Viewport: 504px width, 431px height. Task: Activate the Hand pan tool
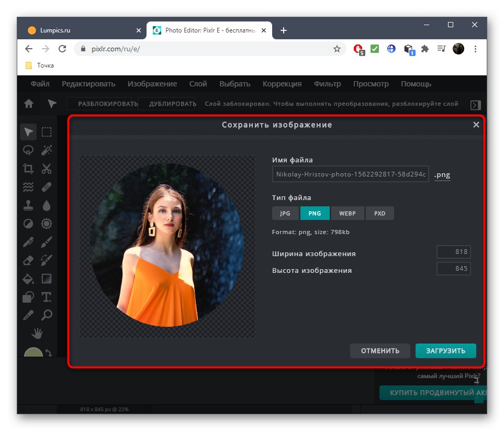coord(37,334)
